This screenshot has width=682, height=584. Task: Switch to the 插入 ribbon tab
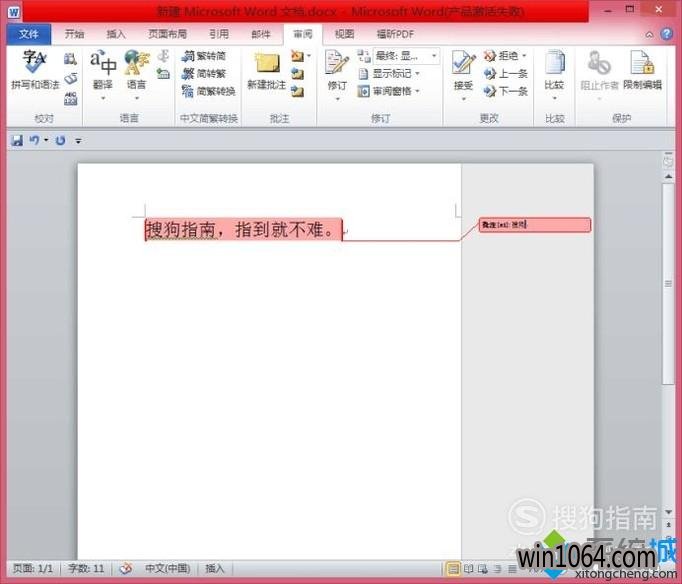pyautogui.click(x=116, y=34)
